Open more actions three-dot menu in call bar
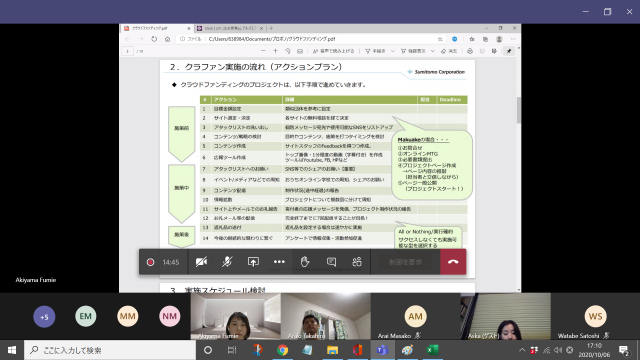The image size is (640, 360). pyautogui.click(x=279, y=262)
